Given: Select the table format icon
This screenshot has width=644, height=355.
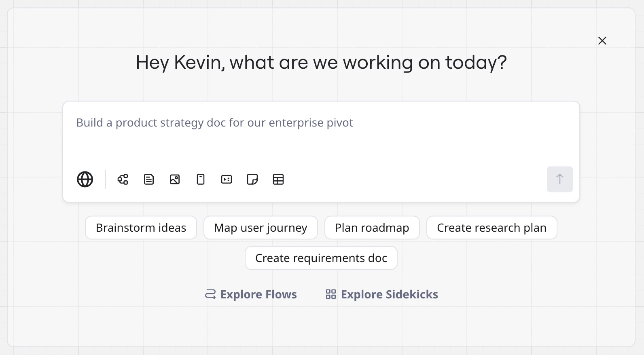Looking at the screenshot, I should (278, 179).
